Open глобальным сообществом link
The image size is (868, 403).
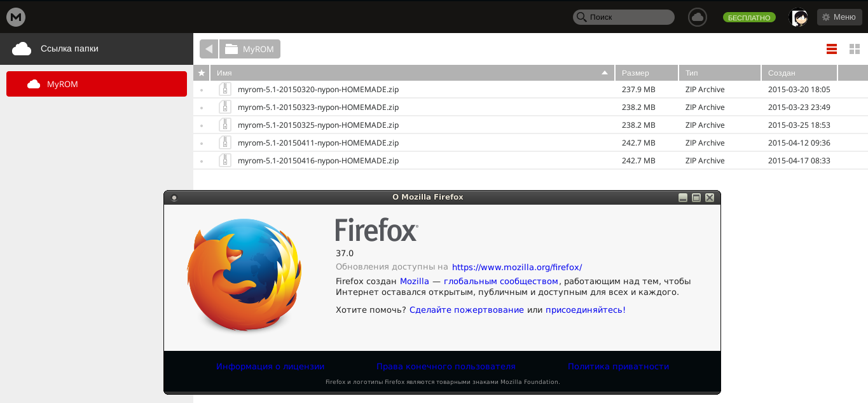pyautogui.click(x=501, y=281)
